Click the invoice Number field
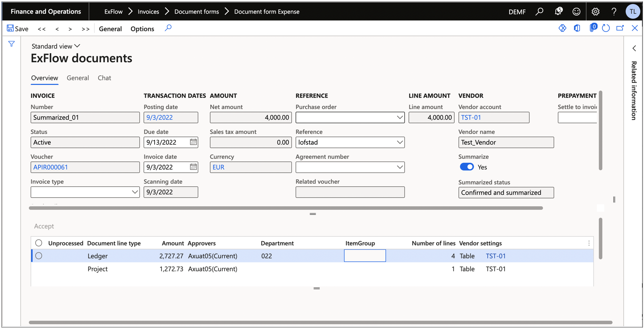Screen dimensions: 644x329 coord(85,117)
